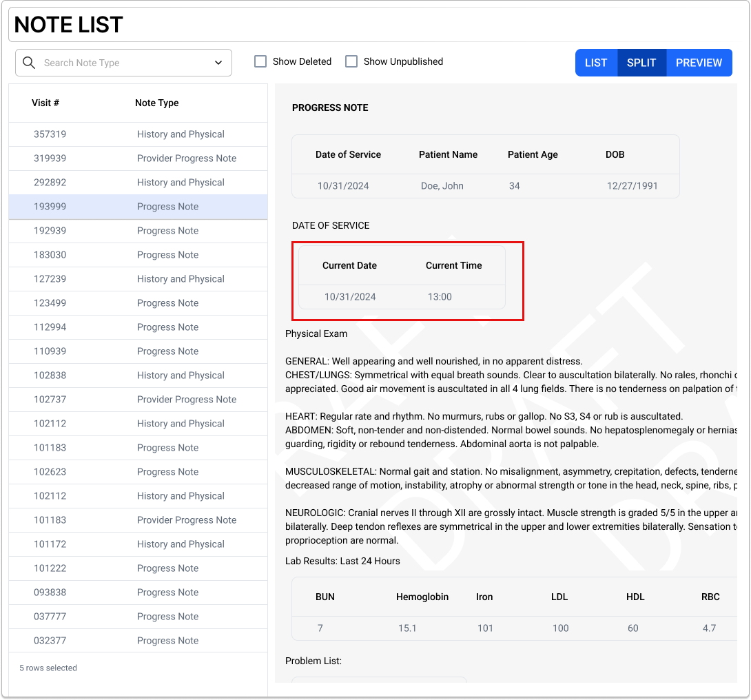Expand the Search Note Type dropdown arrow
This screenshot has height=700, width=751.
[x=218, y=63]
